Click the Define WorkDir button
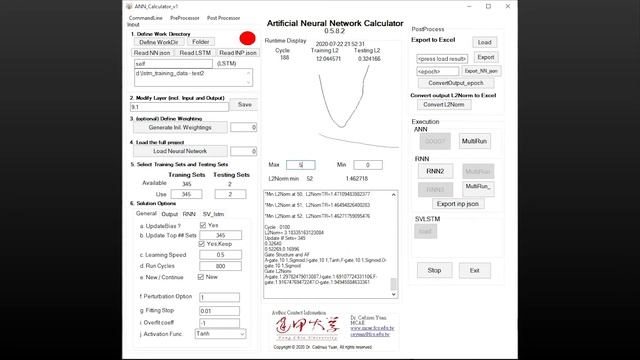The image size is (640, 360). [x=159, y=42]
